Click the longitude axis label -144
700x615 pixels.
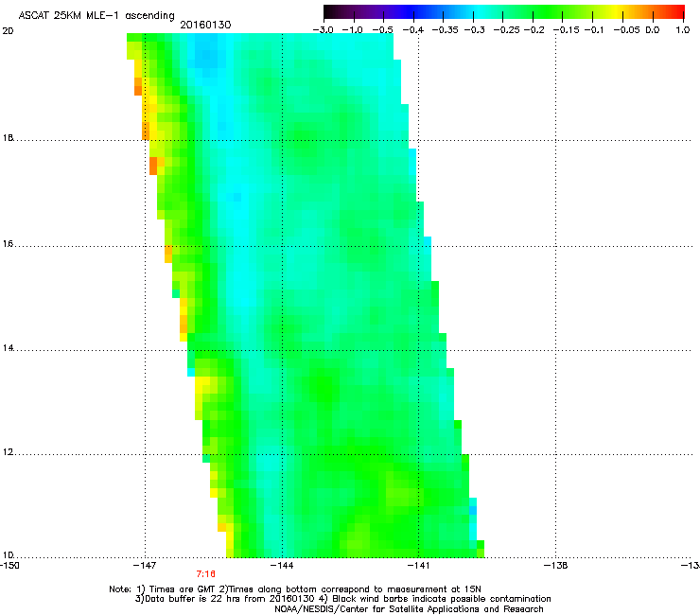pos(282,565)
